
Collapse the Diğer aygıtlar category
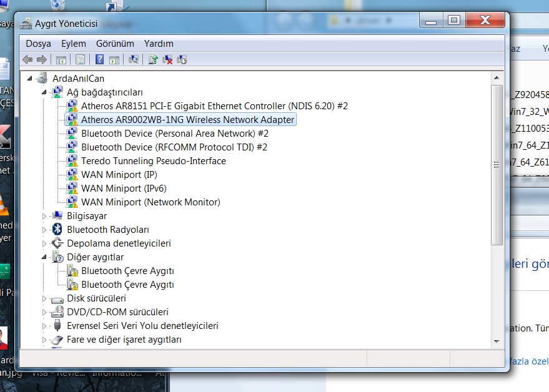tap(44, 257)
